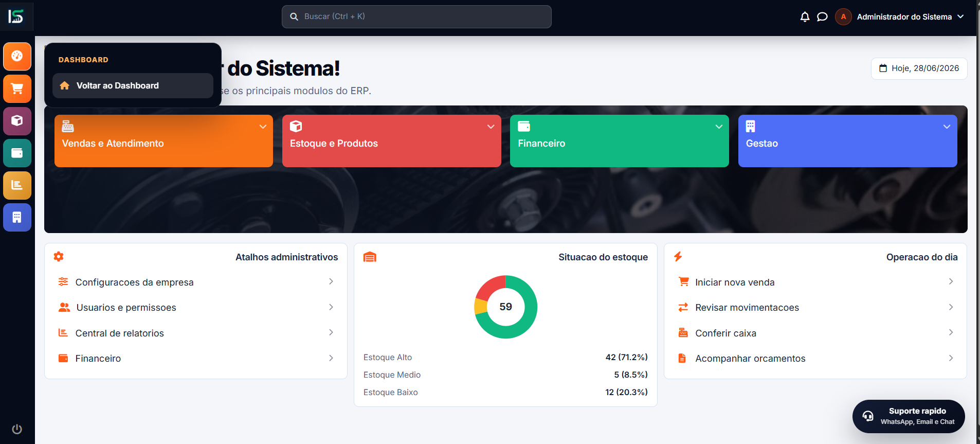Click the sliders icon beside Configuracoes da empresa
980x444 pixels.
[x=63, y=281]
